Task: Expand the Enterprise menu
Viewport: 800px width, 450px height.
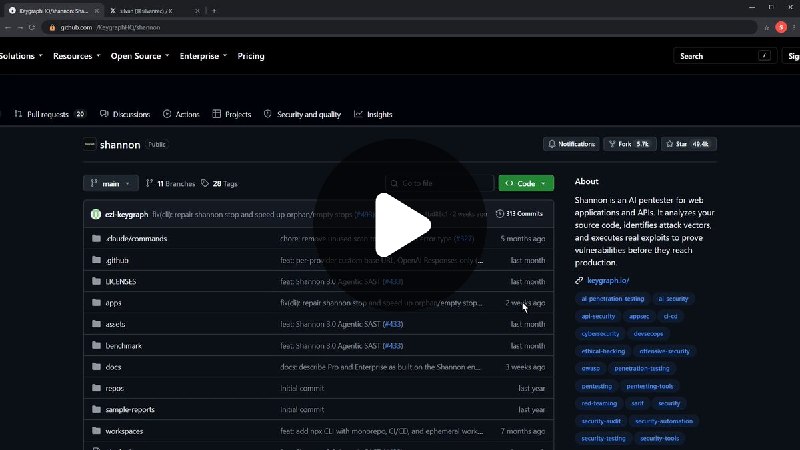Action: (203, 56)
